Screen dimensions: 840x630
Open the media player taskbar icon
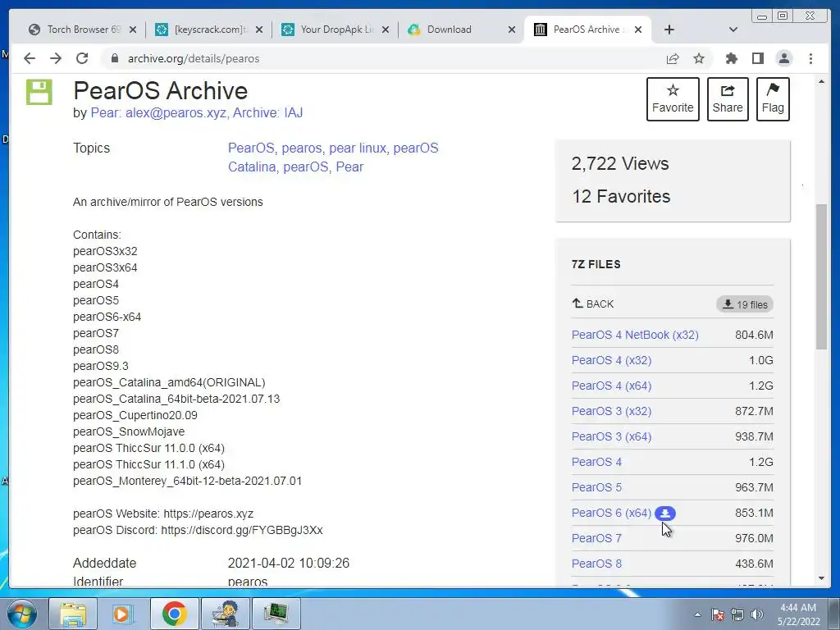pyautogui.click(x=123, y=614)
